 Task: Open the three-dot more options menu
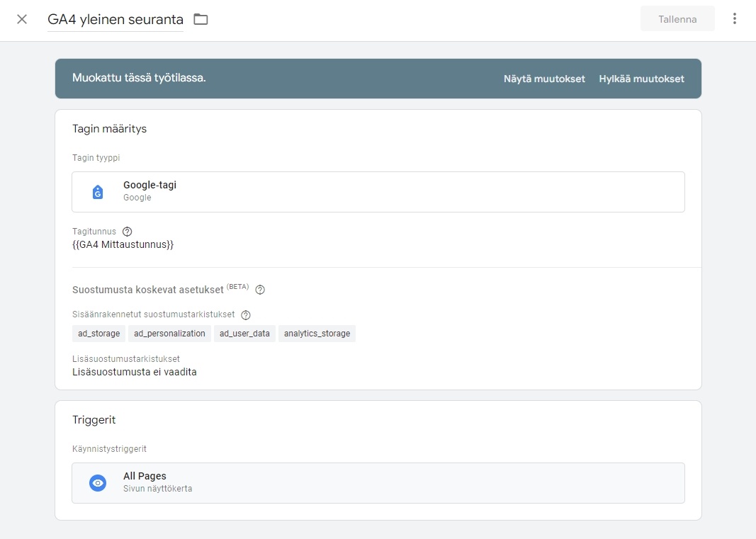coord(734,19)
